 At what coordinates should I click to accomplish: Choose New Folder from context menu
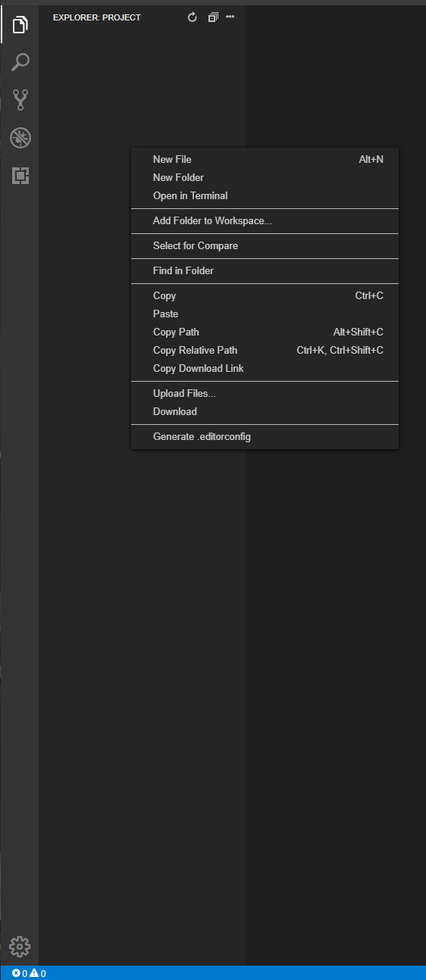(x=265, y=177)
